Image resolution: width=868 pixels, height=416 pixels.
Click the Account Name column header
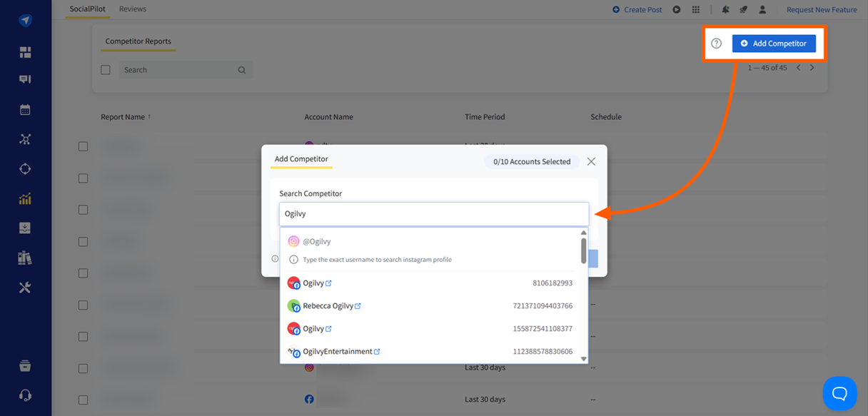[x=328, y=117]
